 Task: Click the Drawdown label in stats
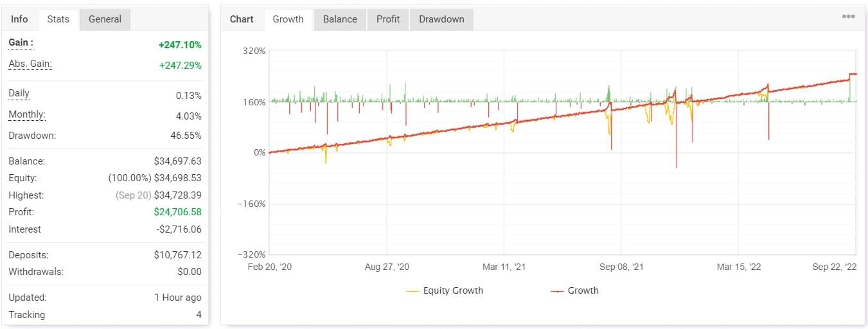click(32, 136)
